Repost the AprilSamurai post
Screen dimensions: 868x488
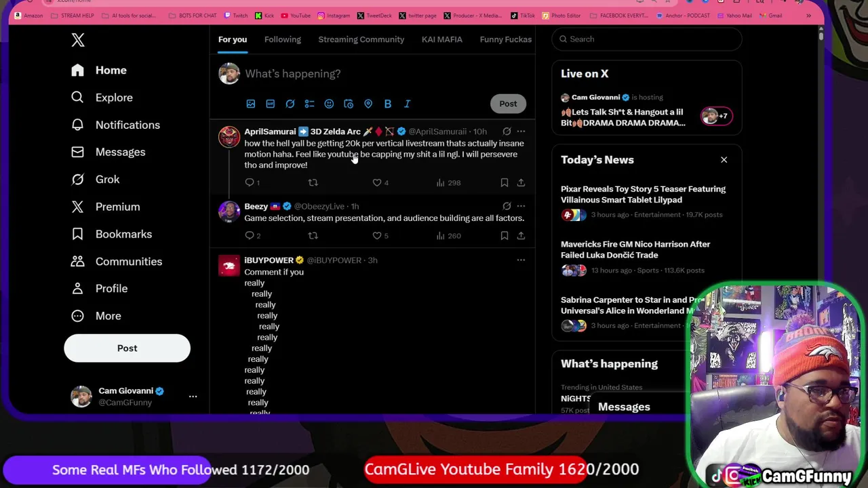click(x=313, y=182)
